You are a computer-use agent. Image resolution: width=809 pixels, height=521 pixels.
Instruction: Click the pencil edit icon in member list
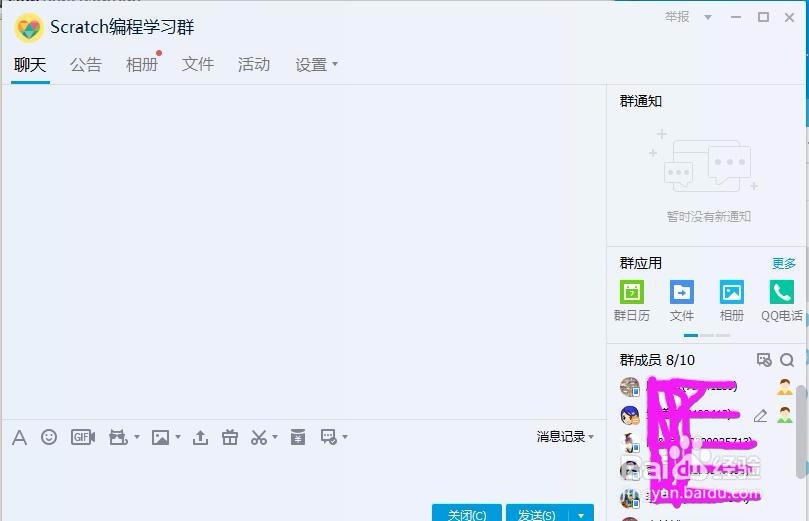[x=761, y=416]
